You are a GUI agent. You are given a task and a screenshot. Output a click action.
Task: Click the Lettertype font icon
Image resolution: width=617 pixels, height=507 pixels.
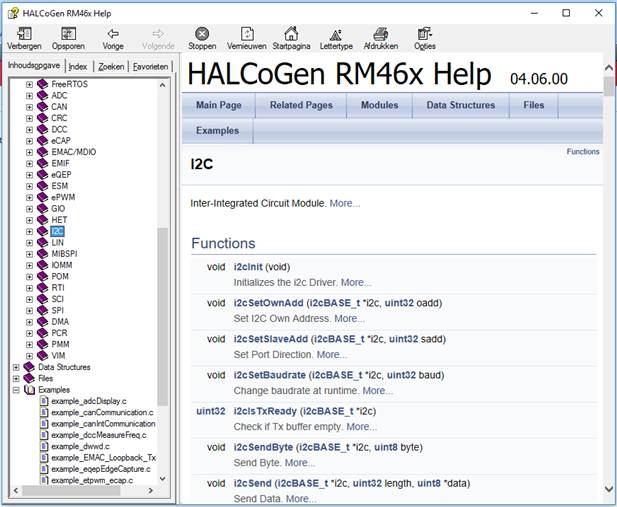point(336,35)
